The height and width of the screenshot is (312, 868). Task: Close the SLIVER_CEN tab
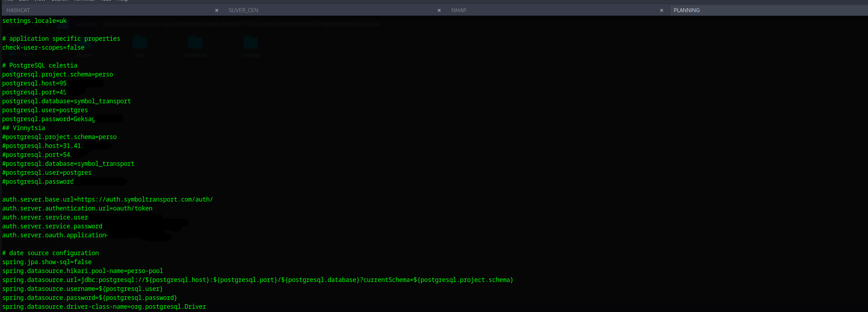(x=439, y=10)
